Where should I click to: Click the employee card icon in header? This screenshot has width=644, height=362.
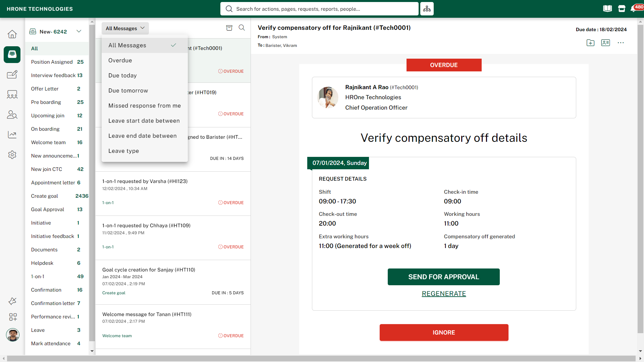[x=605, y=43]
